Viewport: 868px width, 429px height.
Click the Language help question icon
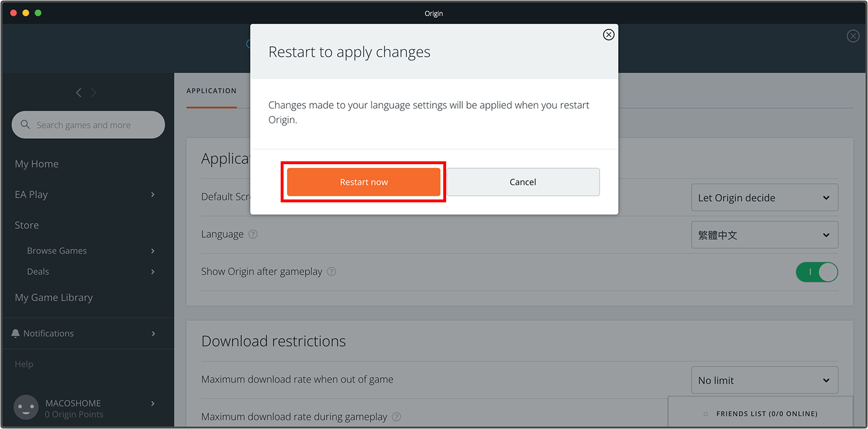(253, 234)
